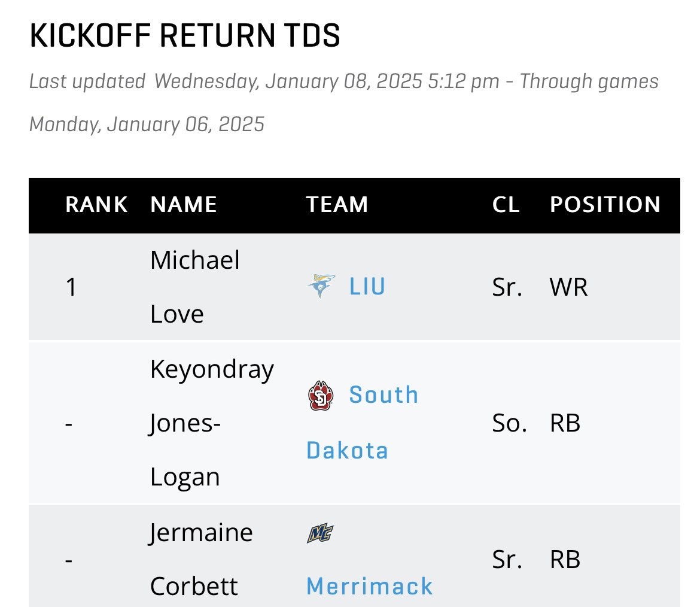Click the WR position cell
The image size is (700, 607).
coord(568,287)
